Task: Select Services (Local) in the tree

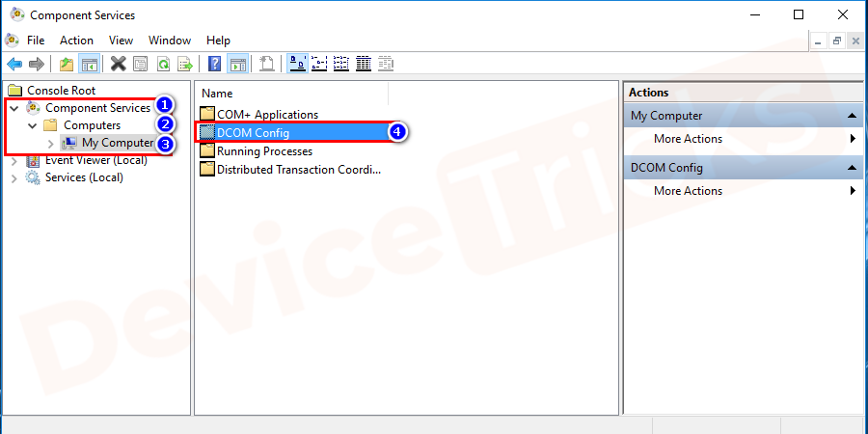Action: pyautogui.click(x=84, y=177)
